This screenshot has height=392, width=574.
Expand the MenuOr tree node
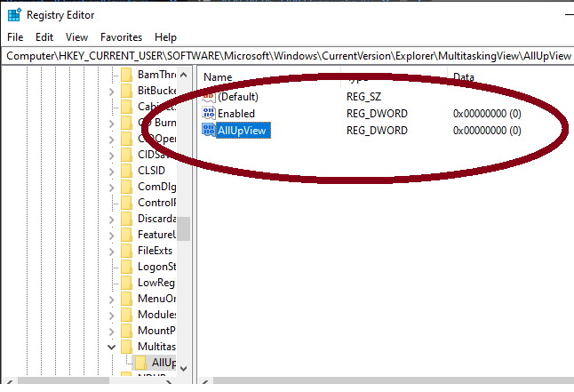tap(112, 300)
